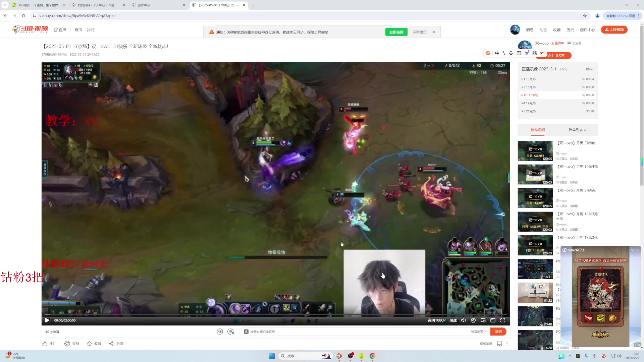Image resolution: width=644 pixels, height=362 pixels.
Task: Enter fullscreen video mode
Action: click(x=503, y=320)
